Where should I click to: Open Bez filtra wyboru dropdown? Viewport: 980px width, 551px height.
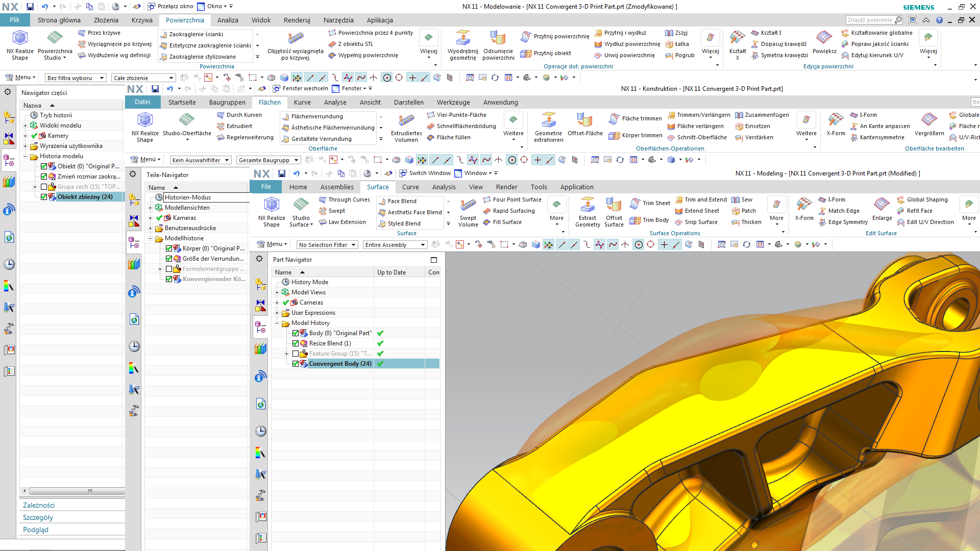pyautogui.click(x=75, y=78)
